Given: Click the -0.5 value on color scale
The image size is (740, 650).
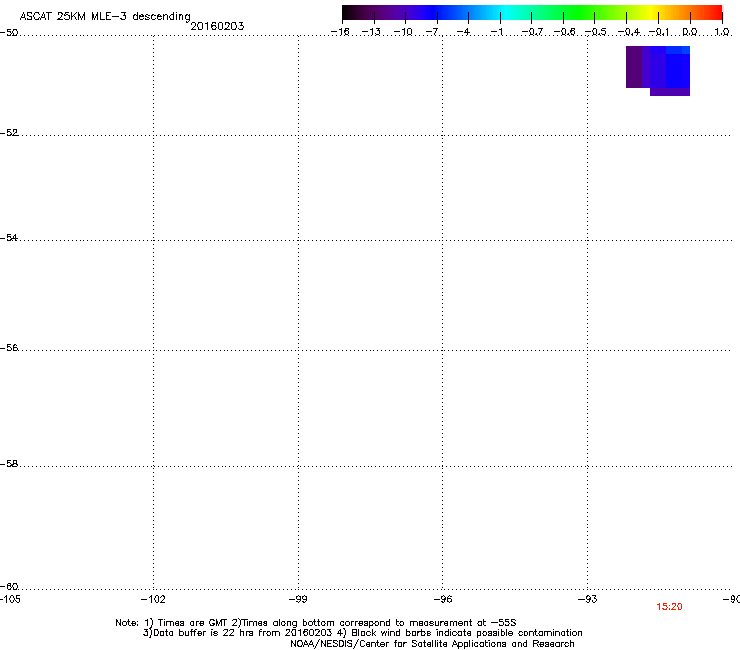Looking at the screenshot, I should click(x=595, y=32).
